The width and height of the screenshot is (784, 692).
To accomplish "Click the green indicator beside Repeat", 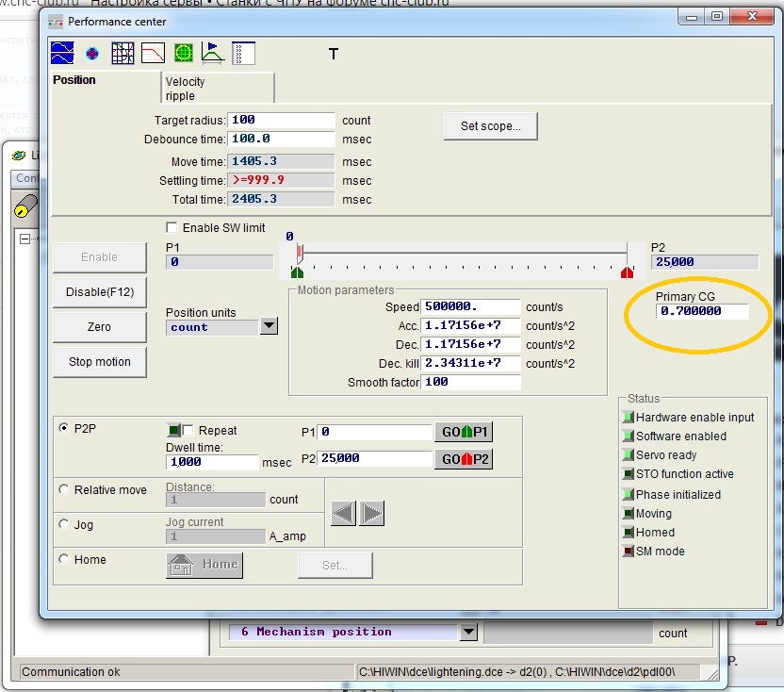I will coord(173,430).
